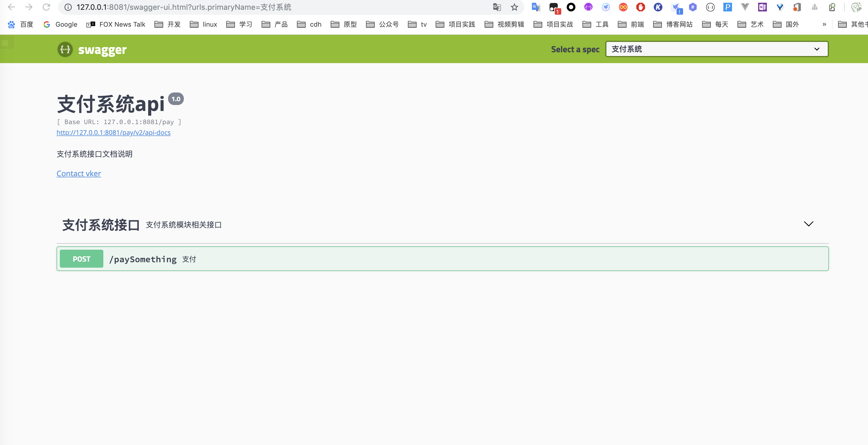Open the Google bookmark
The height and width of the screenshot is (445, 868).
(x=60, y=24)
